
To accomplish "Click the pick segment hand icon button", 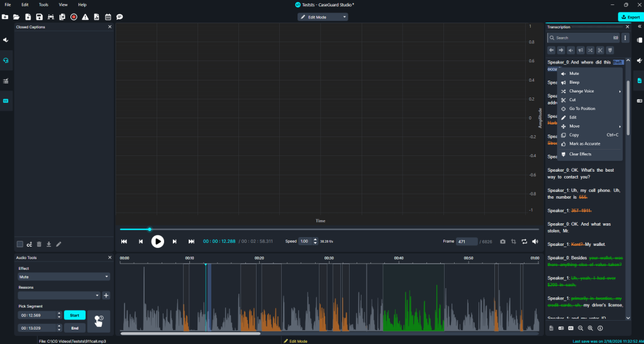I will [99, 321].
